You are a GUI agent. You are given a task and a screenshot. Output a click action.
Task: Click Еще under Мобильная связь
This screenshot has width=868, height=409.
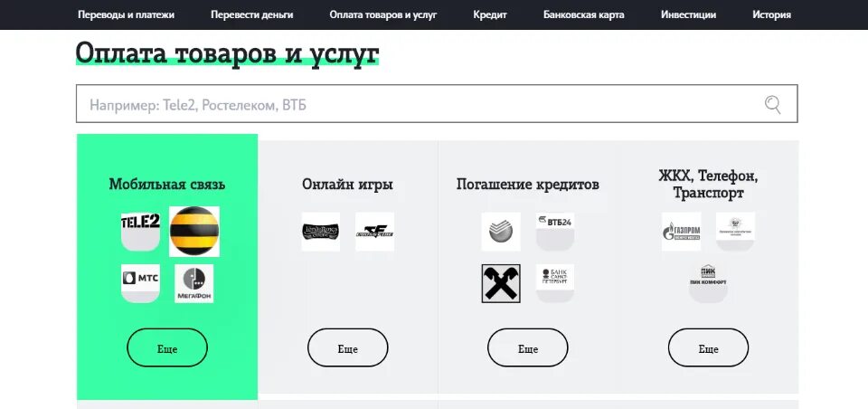(167, 348)
